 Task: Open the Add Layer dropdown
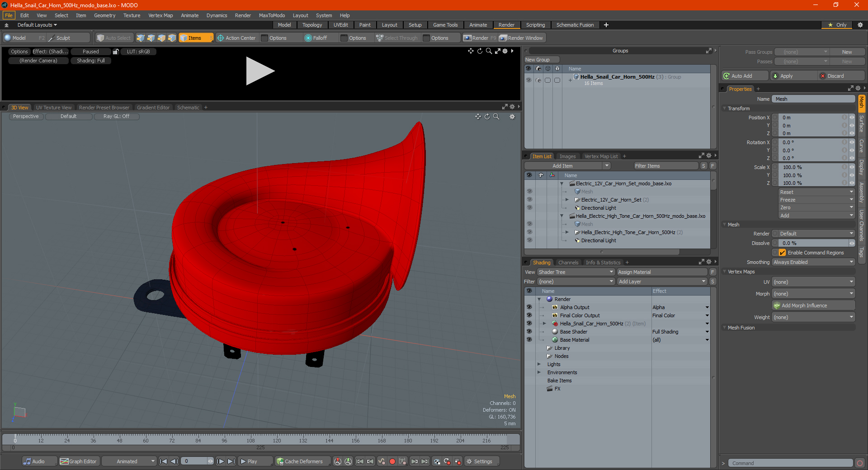(662, 282)
